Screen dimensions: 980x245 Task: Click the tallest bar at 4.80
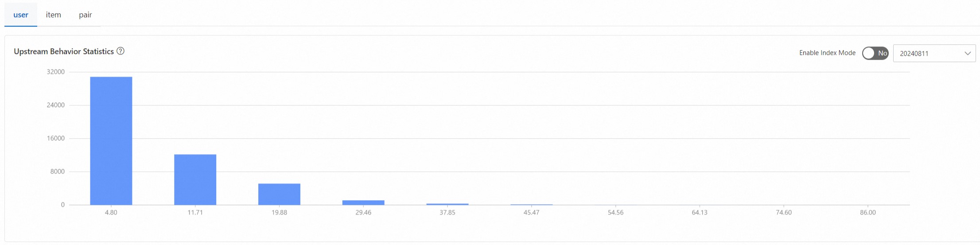[111, 141]
